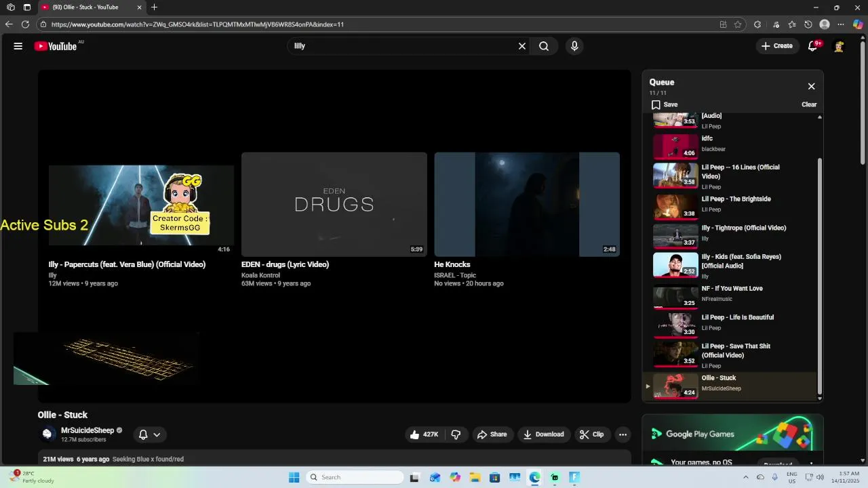Clear the search text with X
The image size is (868, 488).
(x=522, y=46)
